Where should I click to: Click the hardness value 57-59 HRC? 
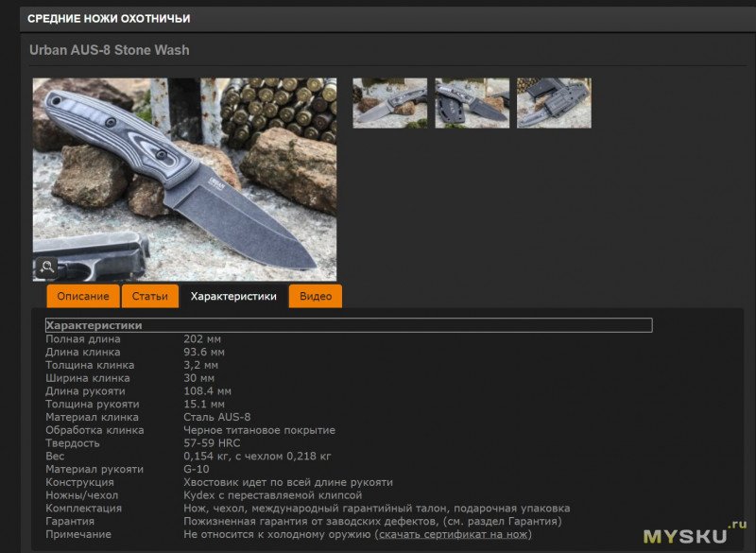click(x=210, y=442)
